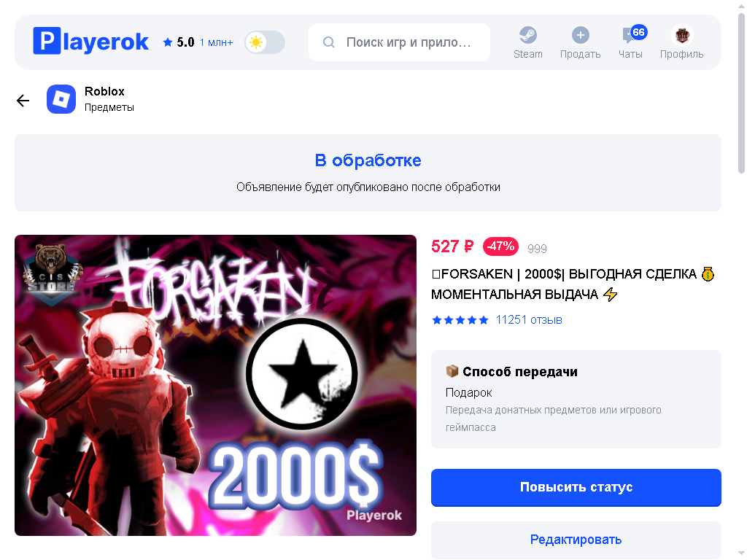
Task: Open the 11251 отзыв reviews link
Action: (x=529, y=320)
